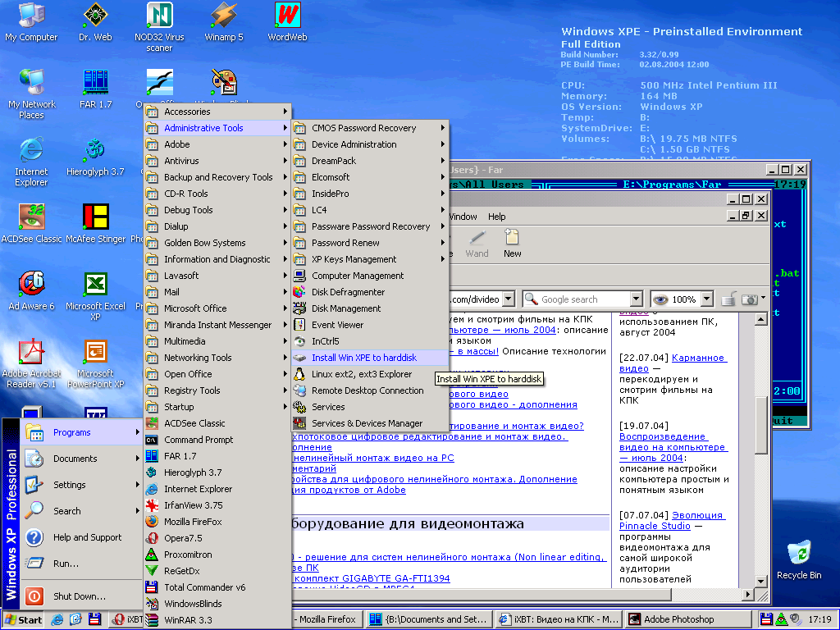Open Hieroglyph 3.7 desktop icon
This screenshot has height=630, width=840.
tap(95, 151)
